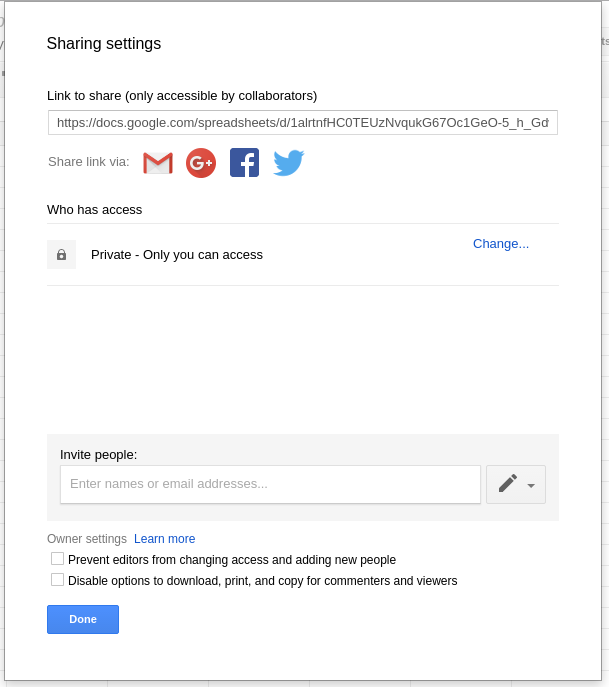Click the lock icon beside Private

[x=61, y=255]
